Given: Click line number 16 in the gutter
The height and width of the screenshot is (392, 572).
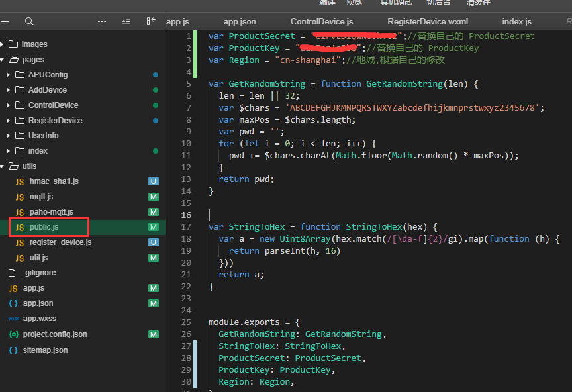Looking at the screenshot, I should pyautogui.click(x=186, y=215).
